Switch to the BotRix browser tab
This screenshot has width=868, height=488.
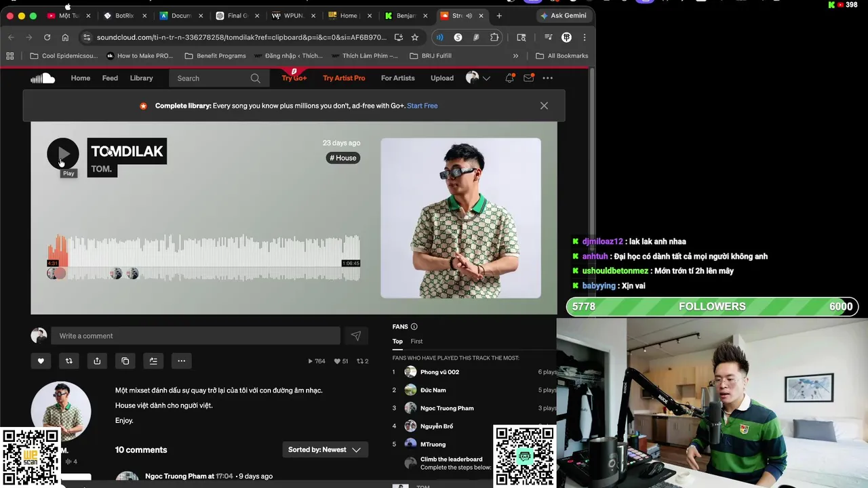124,16
